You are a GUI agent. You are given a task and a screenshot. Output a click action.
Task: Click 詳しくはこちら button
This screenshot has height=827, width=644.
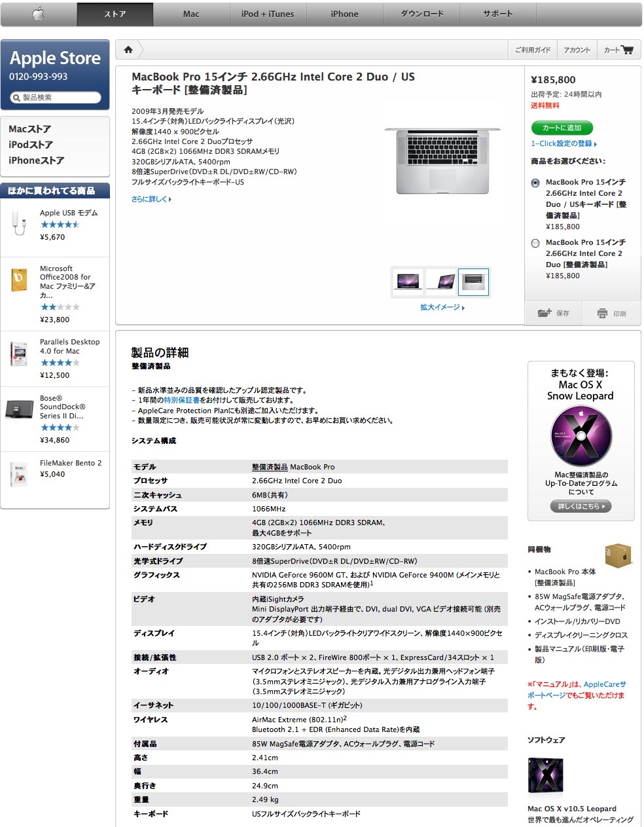coord(581,506)
